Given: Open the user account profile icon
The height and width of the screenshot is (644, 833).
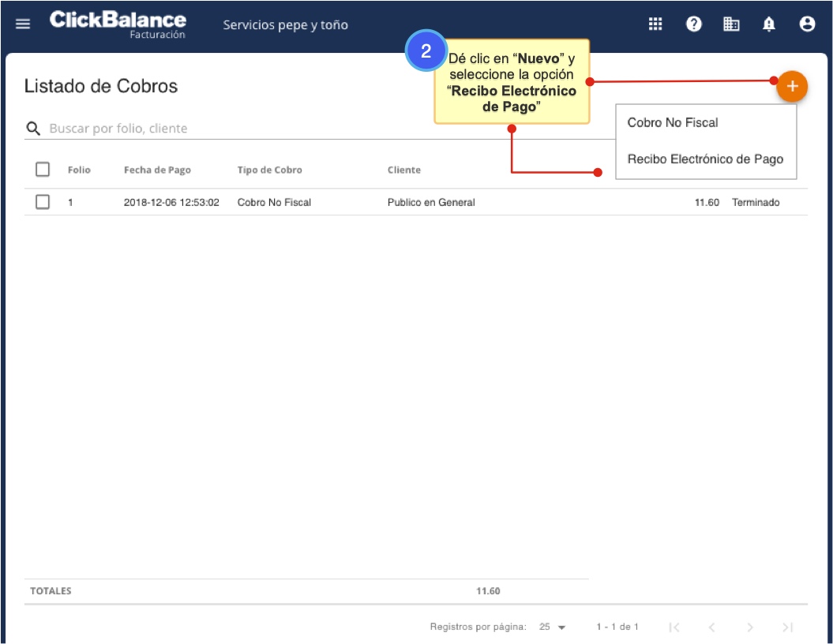Looking at the screenshot, I should pos(807,24).
